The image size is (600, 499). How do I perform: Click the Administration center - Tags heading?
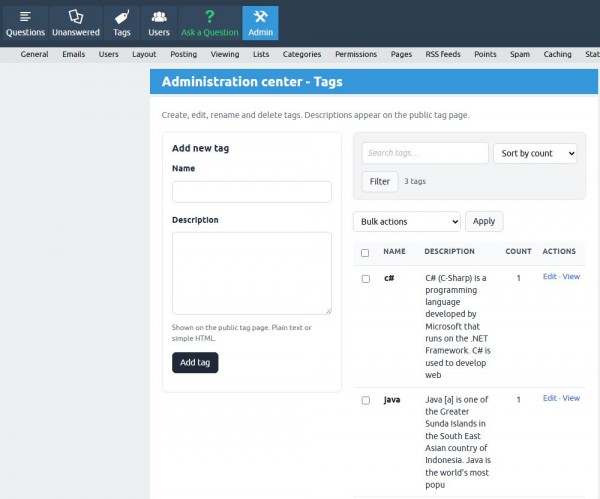252,82
